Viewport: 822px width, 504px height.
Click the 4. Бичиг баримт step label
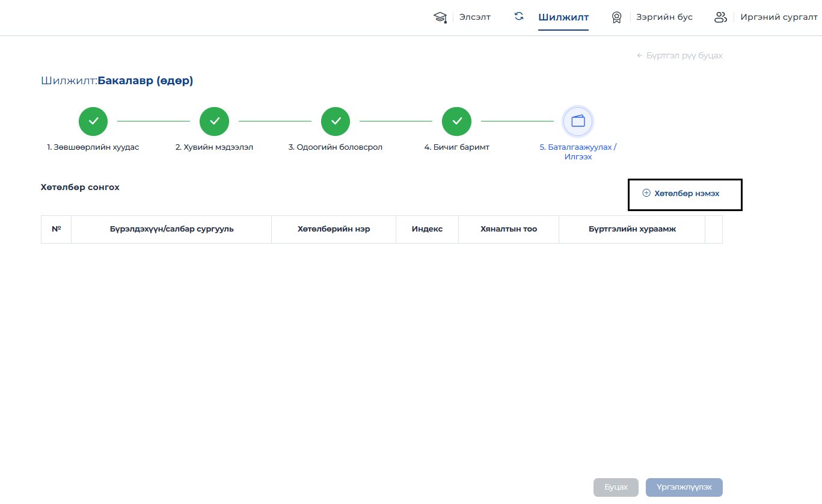coord(457,147)
